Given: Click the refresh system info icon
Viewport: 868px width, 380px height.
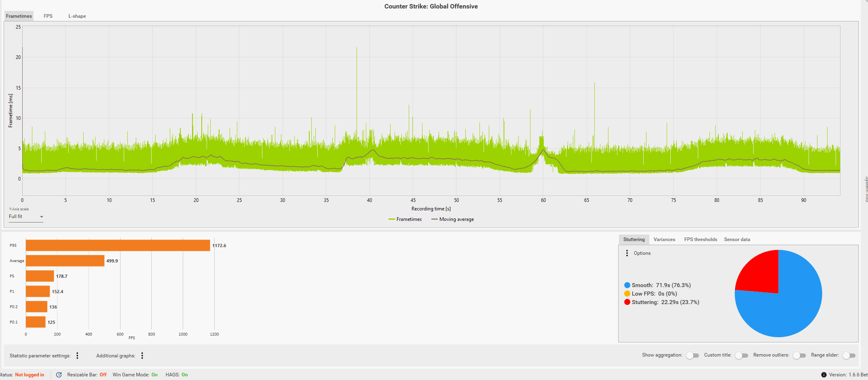Looking at the screenshot, I should [59, 375].
